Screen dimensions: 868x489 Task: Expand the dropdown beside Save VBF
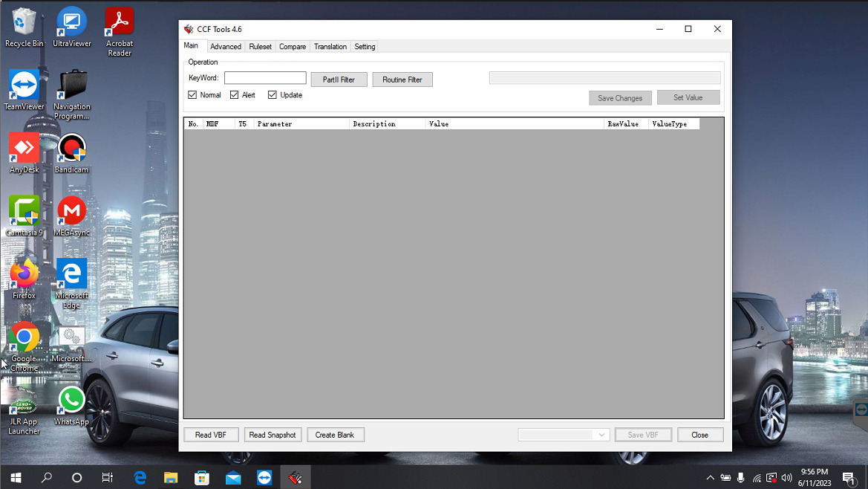(x=601, y=435)
